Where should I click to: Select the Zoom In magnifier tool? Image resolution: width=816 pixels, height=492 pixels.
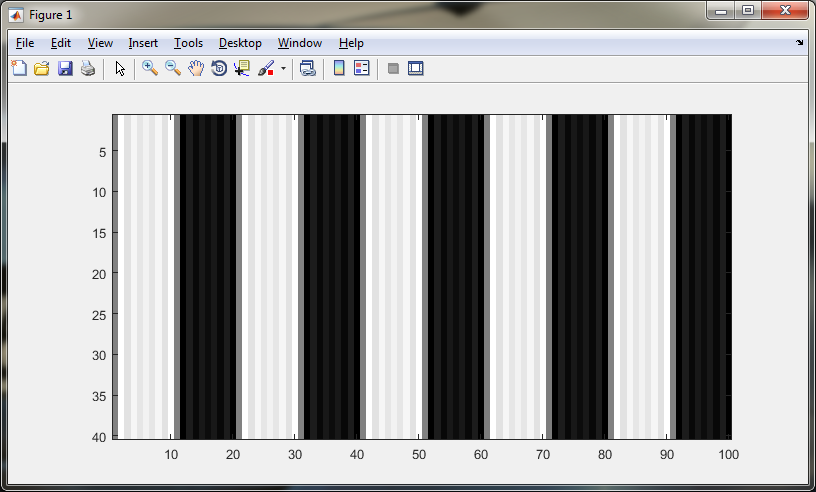150,69
